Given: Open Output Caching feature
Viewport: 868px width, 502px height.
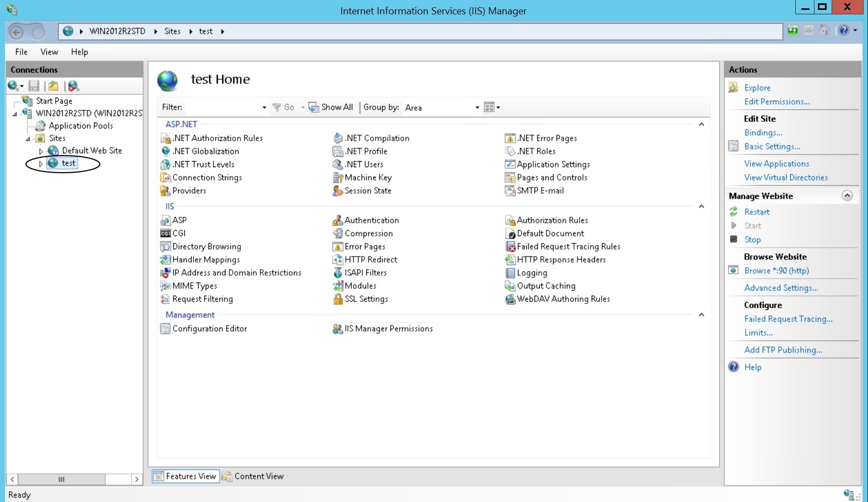Looking at the screenshot, I should (540, 286).
